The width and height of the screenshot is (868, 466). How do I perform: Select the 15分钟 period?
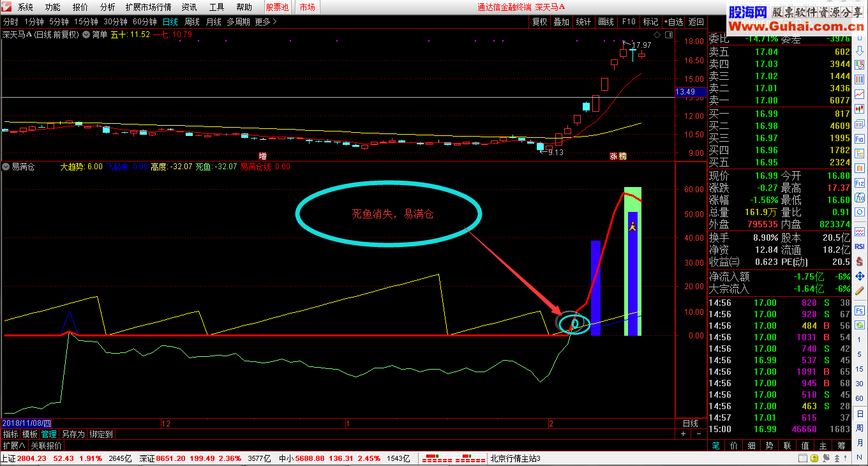(x=86, y=22)
